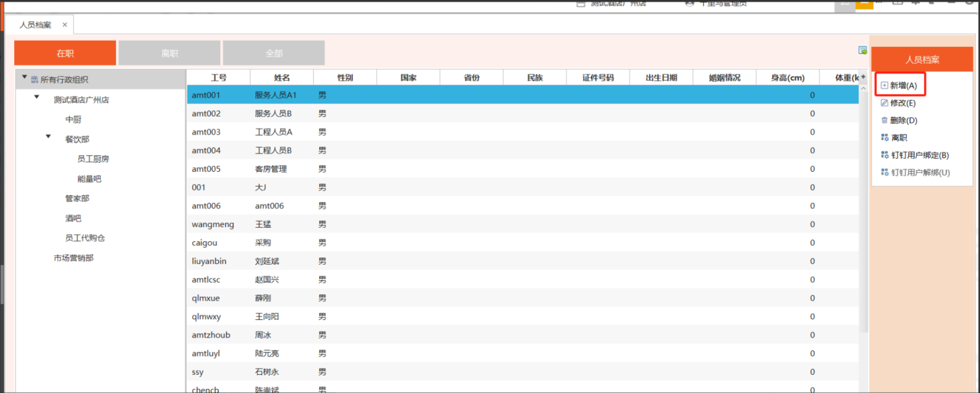The height and width of the screenshot is (393, 980).
Task: Click the plus icon at column header end
Action: (863, 77)
